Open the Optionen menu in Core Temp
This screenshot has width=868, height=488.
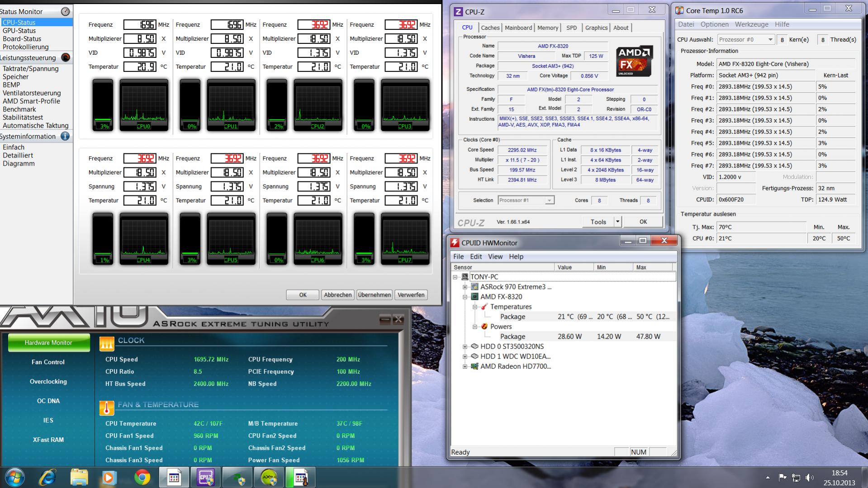click(x=715, y=24)
